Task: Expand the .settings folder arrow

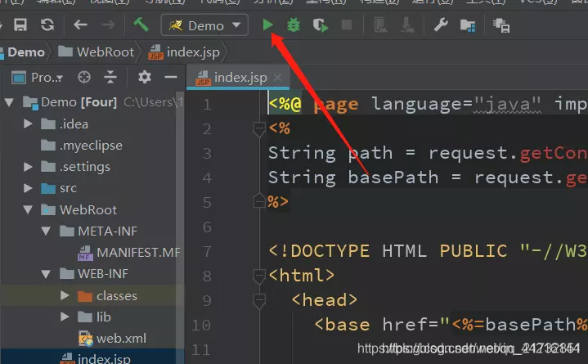Action: click(x=28, y=166)
